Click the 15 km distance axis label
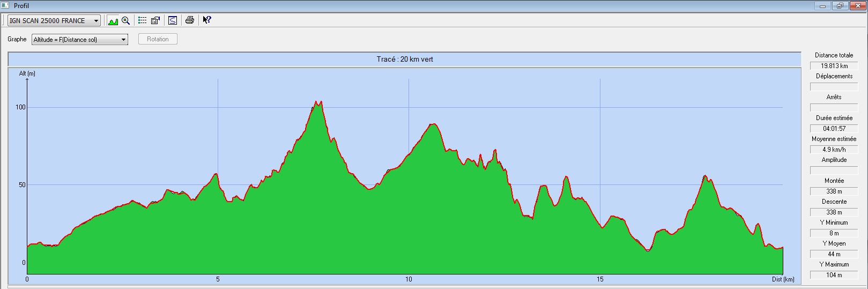This screenshot has width=868, height=289. pyautogui.click(x=600, y=279)
